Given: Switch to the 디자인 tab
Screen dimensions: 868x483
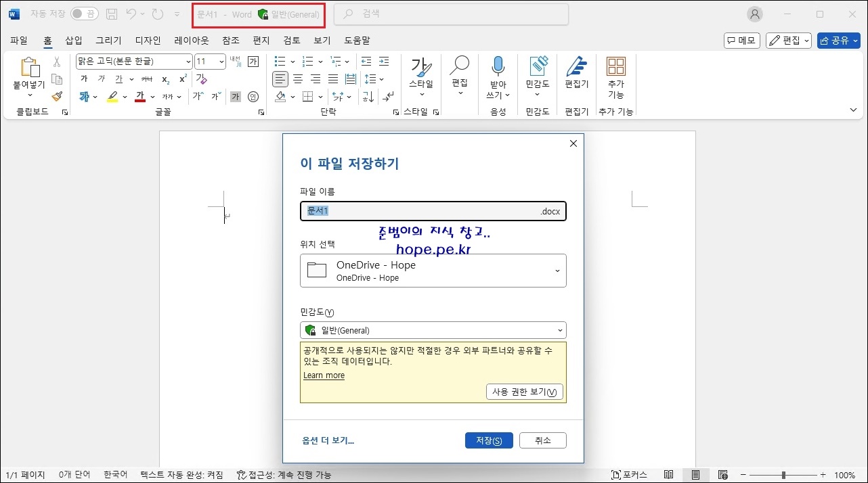Looking at the screenshot, I should click(x=148, y=41).
